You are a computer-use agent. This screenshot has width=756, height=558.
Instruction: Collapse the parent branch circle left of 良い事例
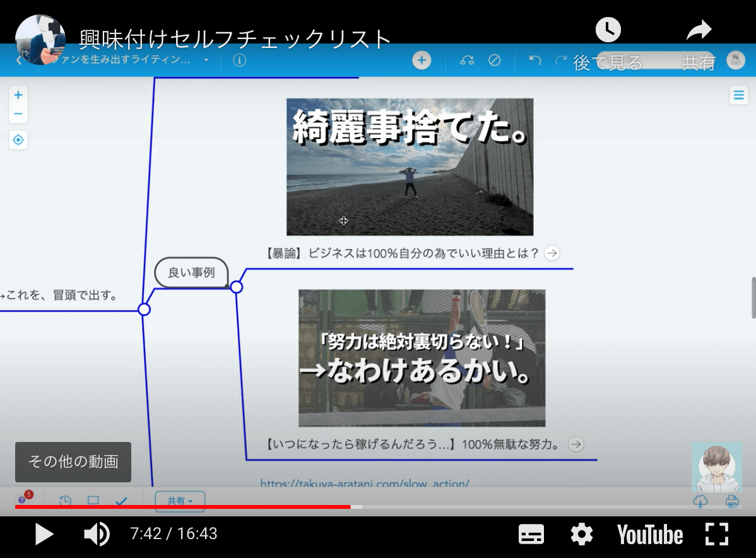[144, 310]
